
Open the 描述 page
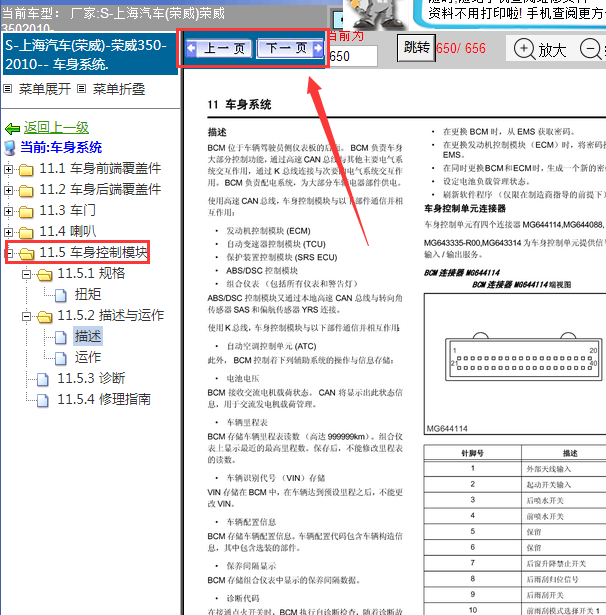88,337
